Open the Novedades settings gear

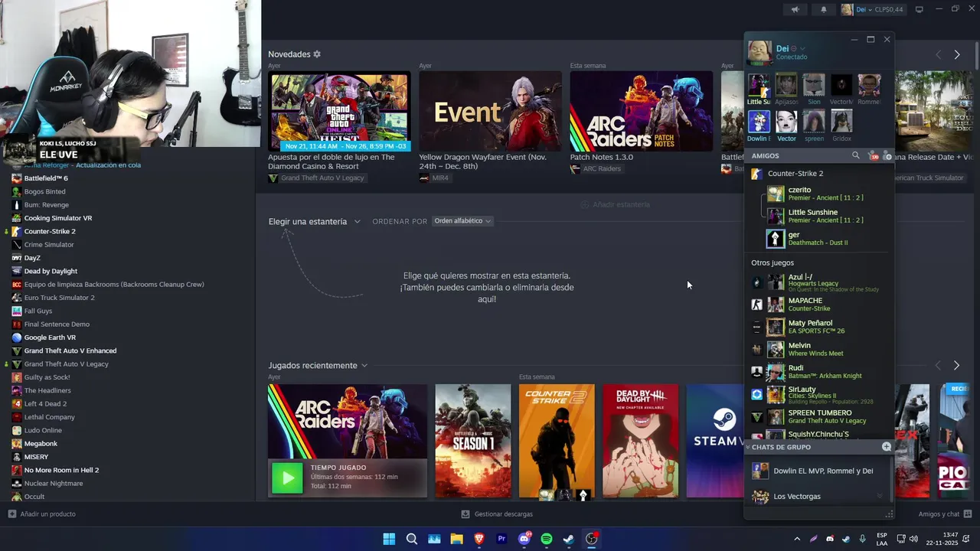pyautogui.click(x=317, y=54)
